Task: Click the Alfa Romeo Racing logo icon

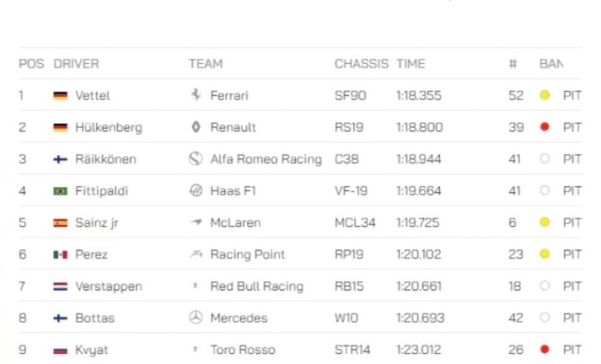Action: tap(196, 159)
